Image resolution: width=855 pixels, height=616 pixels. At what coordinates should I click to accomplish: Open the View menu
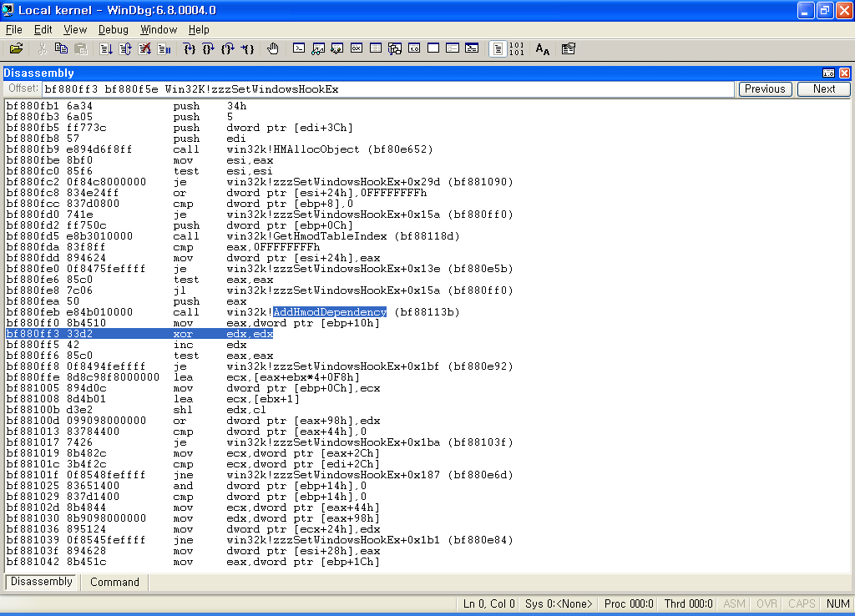coord(75,29)
